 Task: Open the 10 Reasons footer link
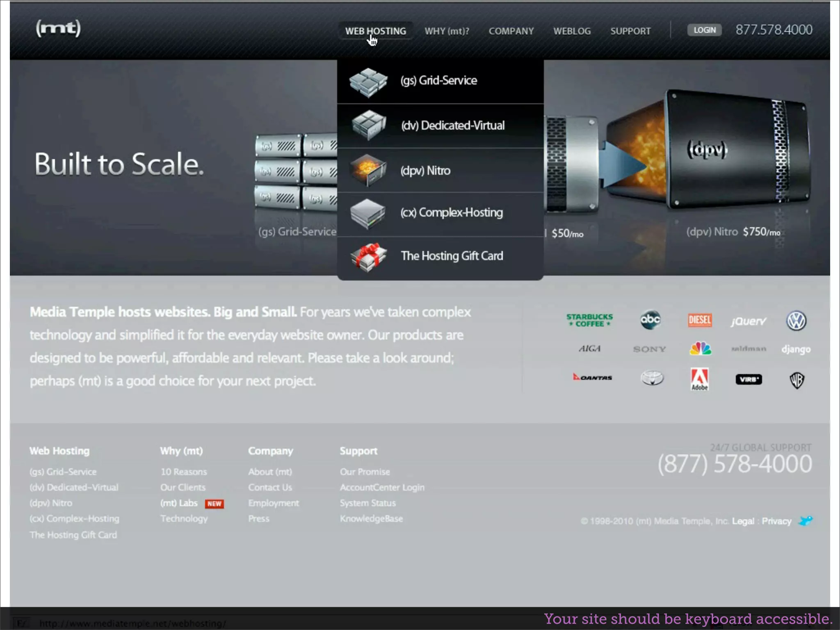(x=184, y=472)
